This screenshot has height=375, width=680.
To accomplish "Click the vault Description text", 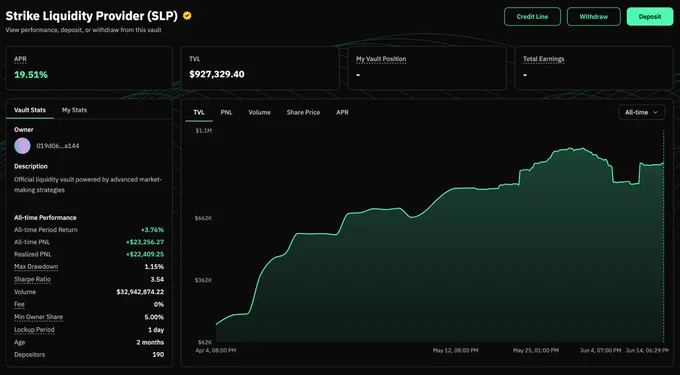I will point(88,185).
